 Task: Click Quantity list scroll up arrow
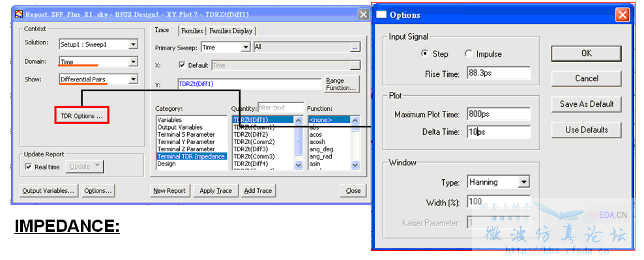pos(299,121)
